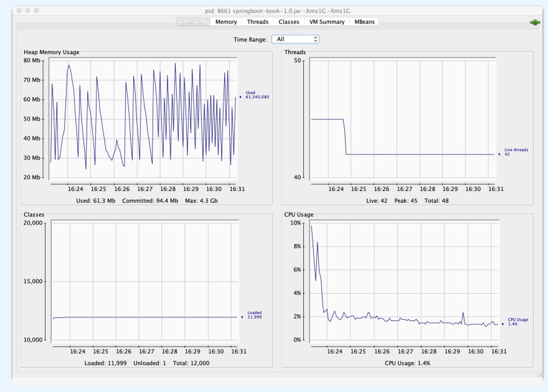548x392 pixels.
Task: Open the Time Range dropdown
Action: 295,39
